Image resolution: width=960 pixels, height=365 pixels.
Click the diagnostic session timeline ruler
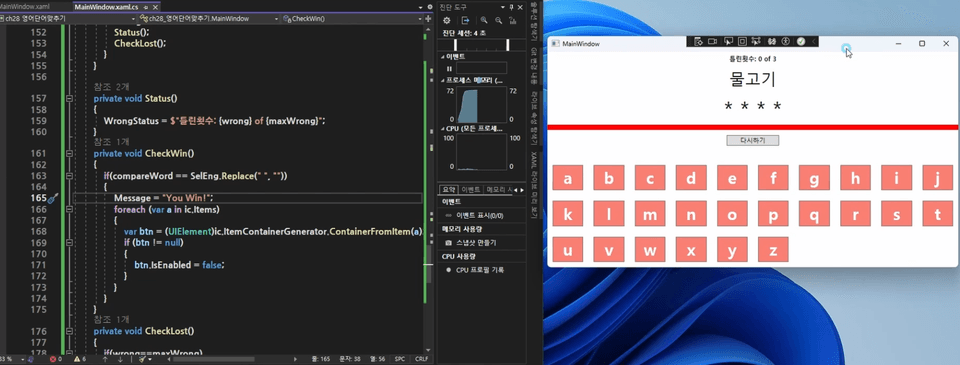pyautogui.click(x=481, y=45)
